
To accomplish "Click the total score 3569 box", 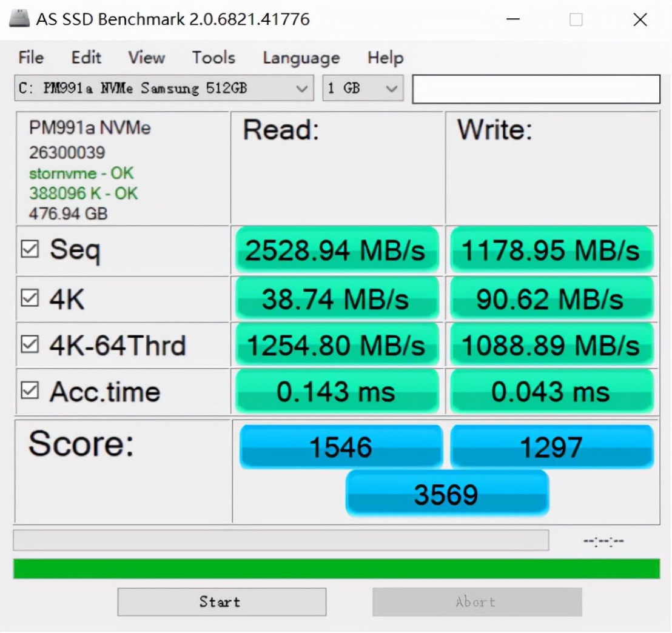I will 447,494.
